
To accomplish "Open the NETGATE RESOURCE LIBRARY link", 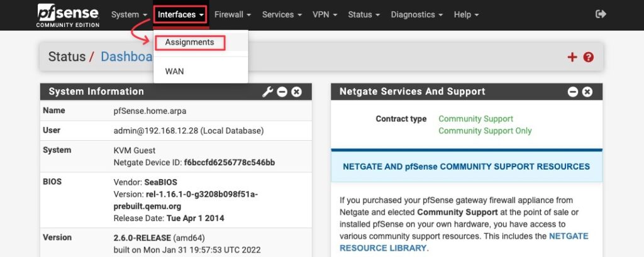I will point(464,242).
